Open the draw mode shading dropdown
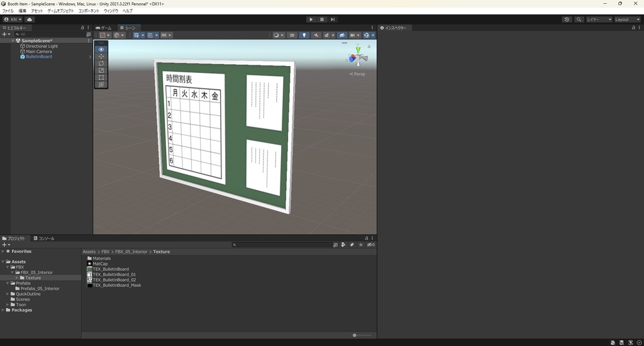 279,35
